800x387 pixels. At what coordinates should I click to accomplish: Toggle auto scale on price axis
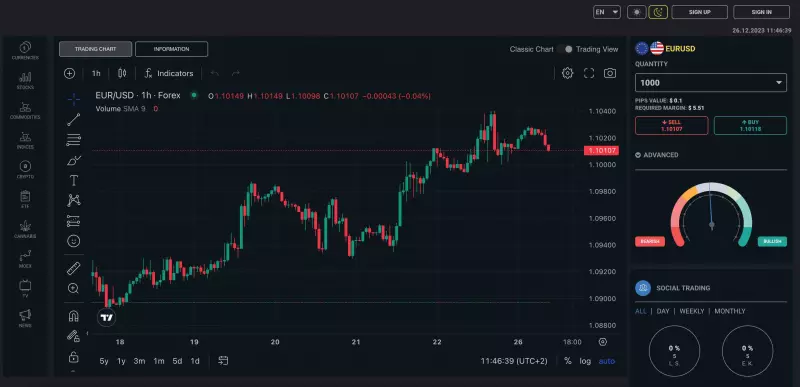(x=607, y=361)
